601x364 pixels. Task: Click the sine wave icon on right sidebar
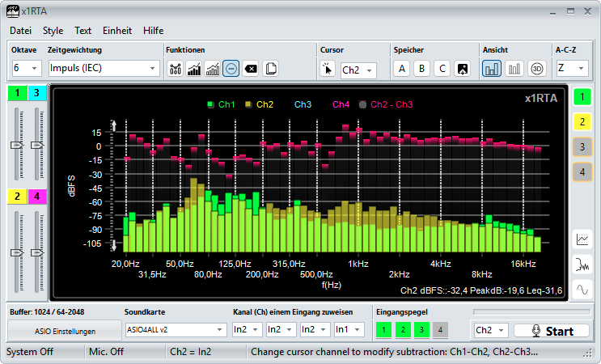click(582, 289)
